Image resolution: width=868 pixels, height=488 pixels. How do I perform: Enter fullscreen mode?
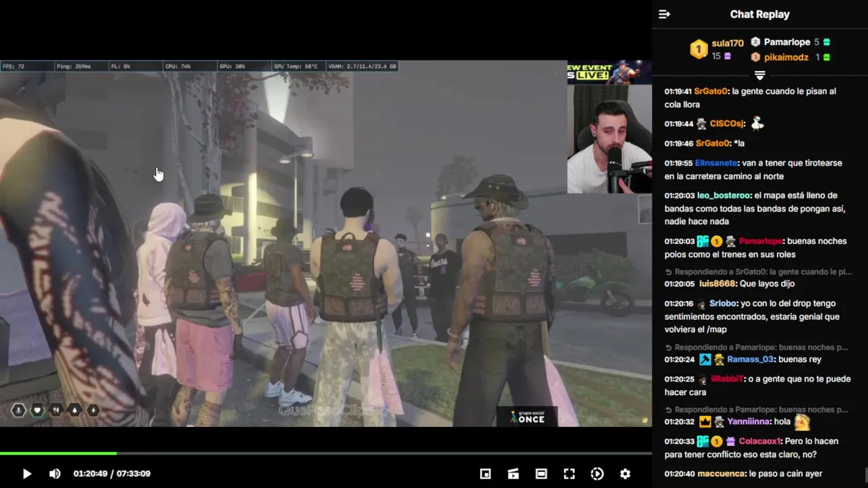pos(570,474)
